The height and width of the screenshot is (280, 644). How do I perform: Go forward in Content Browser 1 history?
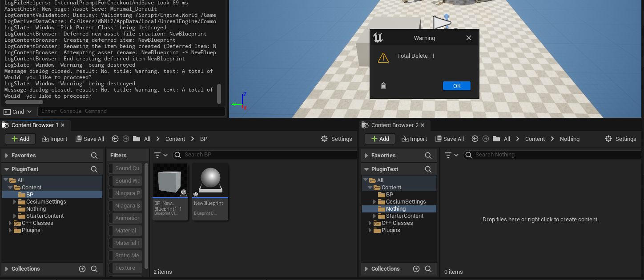(x=126, y=139)
